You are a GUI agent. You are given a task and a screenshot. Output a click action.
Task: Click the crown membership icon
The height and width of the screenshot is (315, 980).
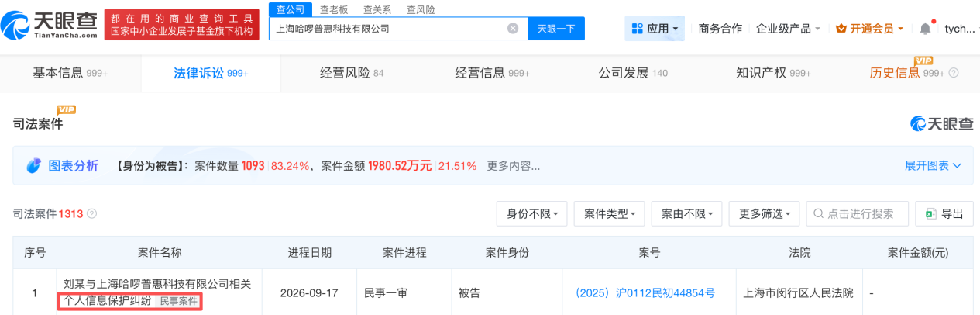click(x=841, y=29)
